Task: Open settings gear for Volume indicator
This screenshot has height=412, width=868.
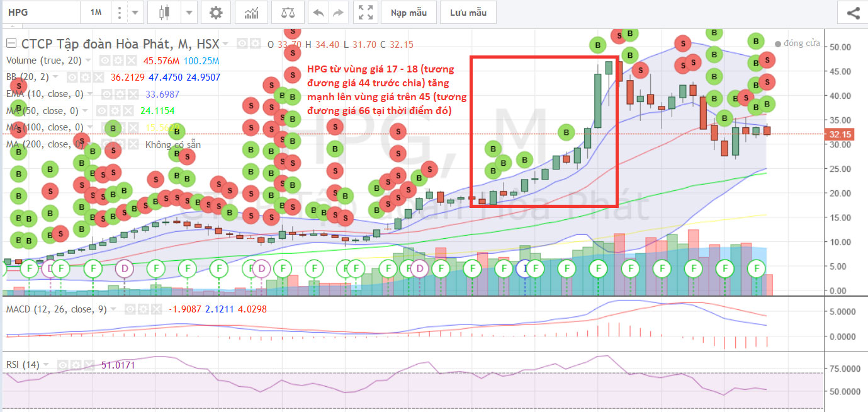Action: pos(118,60)
